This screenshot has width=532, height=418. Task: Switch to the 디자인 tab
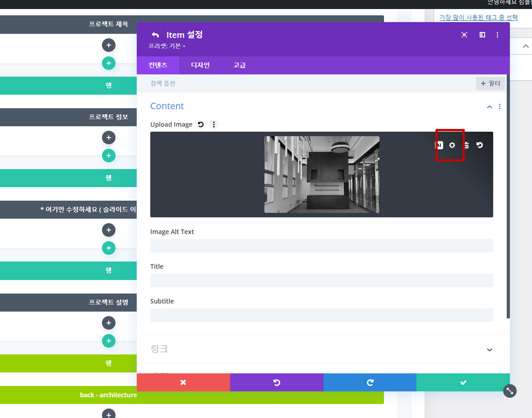[x=200, y=65]
